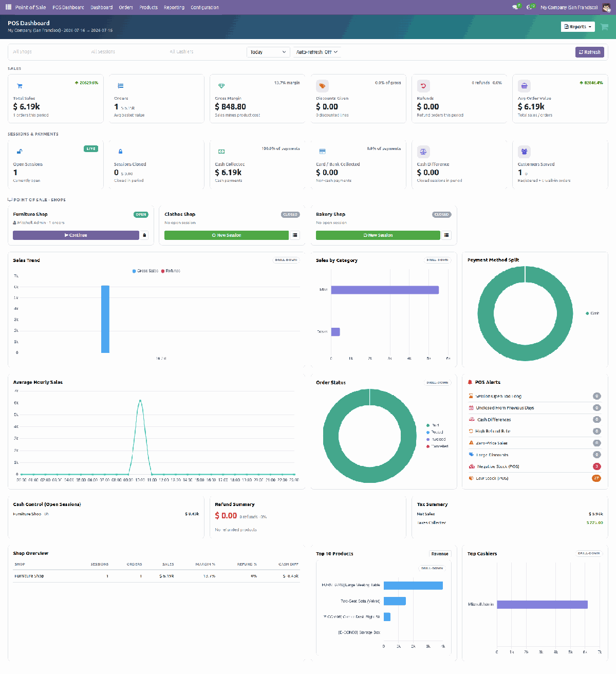This screenshot has height=674, width=616.
Task: Continue the Furniture Shop session
Action: [x=76, y=235]
